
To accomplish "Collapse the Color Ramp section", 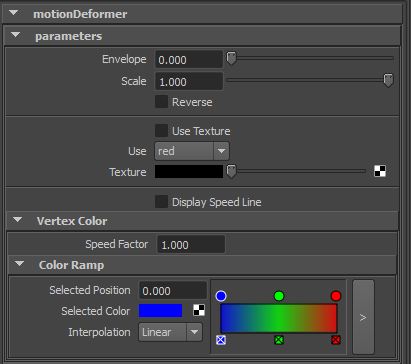I will coord(19,264).
